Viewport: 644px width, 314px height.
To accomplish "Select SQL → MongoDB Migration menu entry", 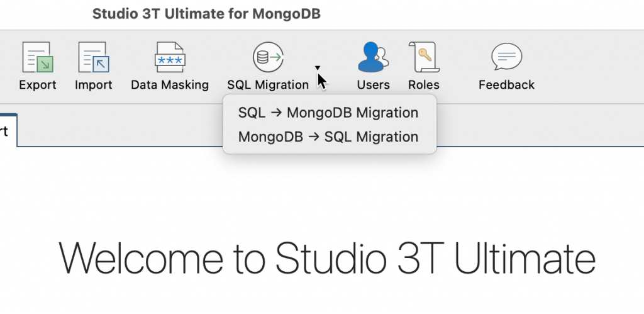I will (328, 113).
